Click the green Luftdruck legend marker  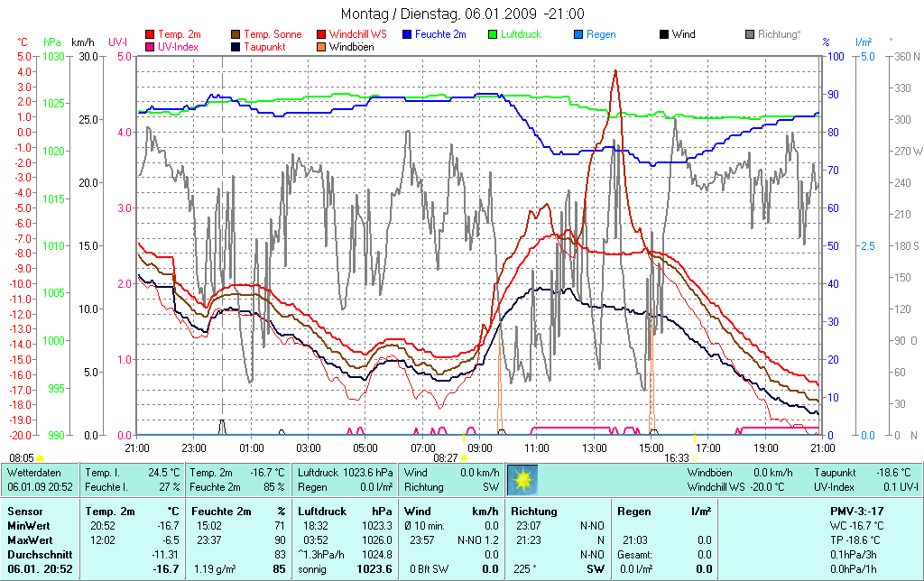493,34
